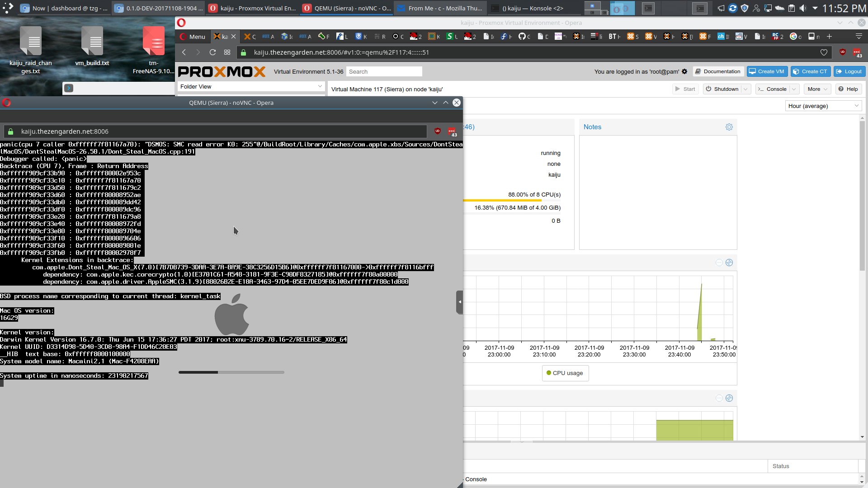The width and height of the screenshot is (868, 488).
Task: Switch to the BT tab
Action: [614, 37]
